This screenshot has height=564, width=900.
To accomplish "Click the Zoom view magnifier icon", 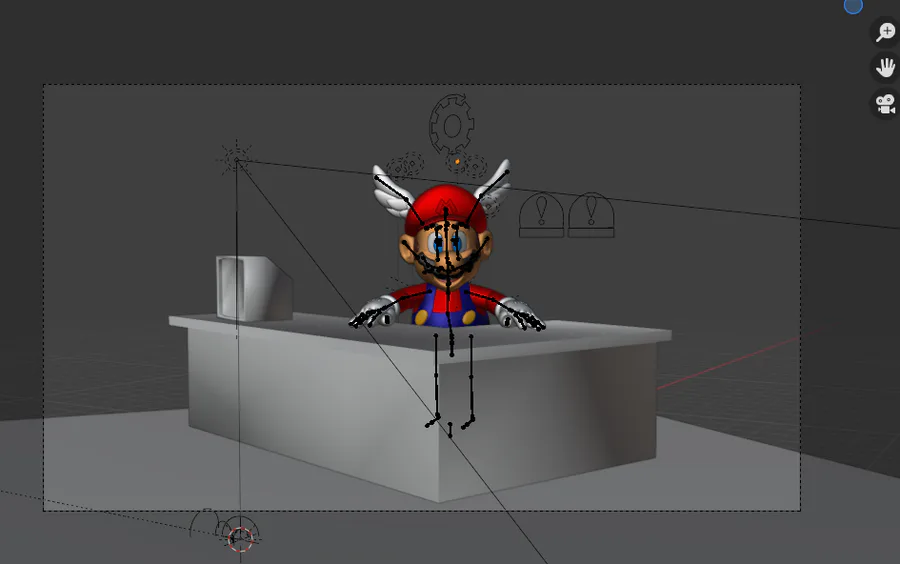I will (x=885, y=32).
